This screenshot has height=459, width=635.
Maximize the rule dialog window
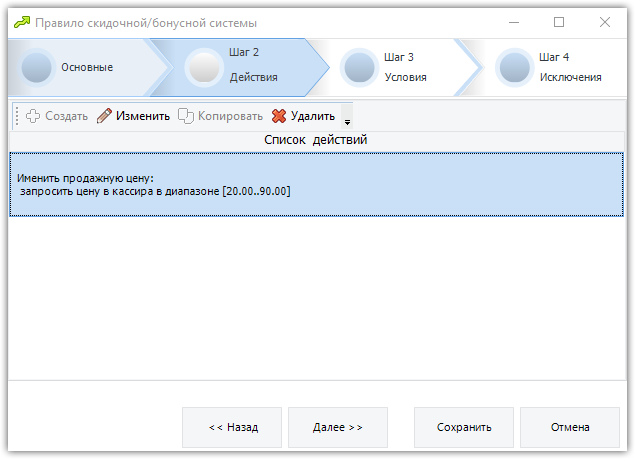click(x=559, y=22)
